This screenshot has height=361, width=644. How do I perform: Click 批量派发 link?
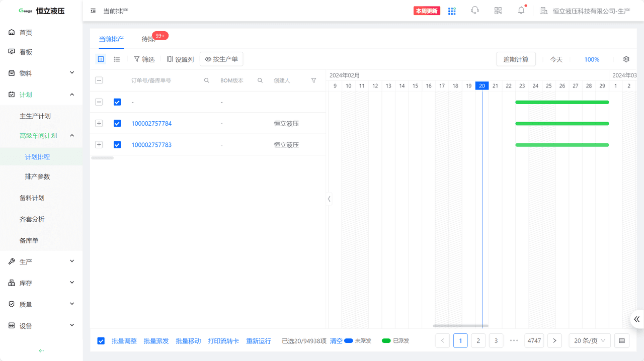pyautogui.click(x=156, y=341)
